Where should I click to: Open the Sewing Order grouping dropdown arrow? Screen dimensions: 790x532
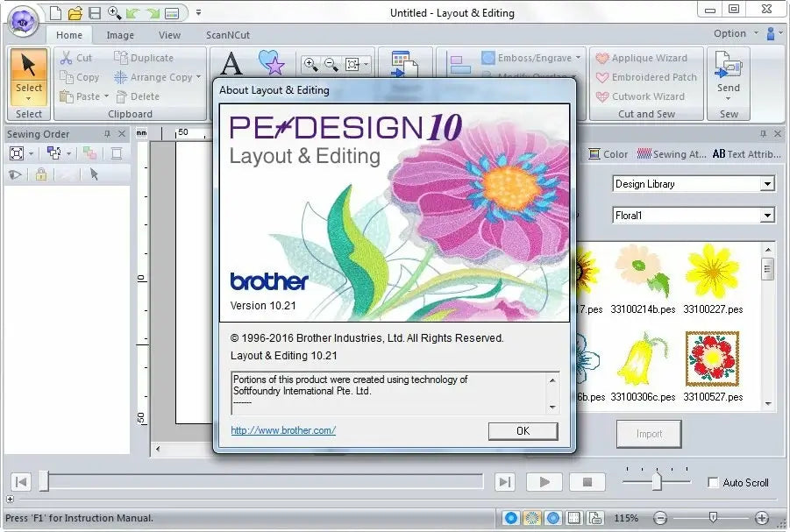coord(68,153)
